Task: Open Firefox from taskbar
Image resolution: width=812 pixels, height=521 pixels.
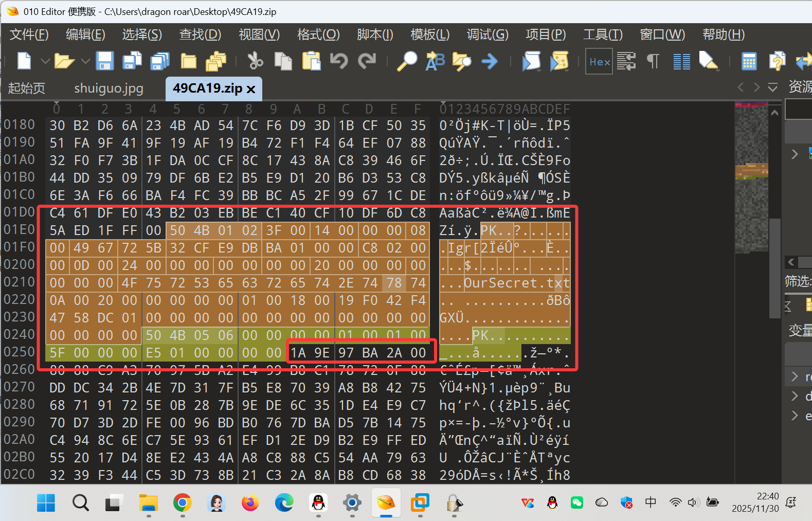Action: (x=250, y=503)
